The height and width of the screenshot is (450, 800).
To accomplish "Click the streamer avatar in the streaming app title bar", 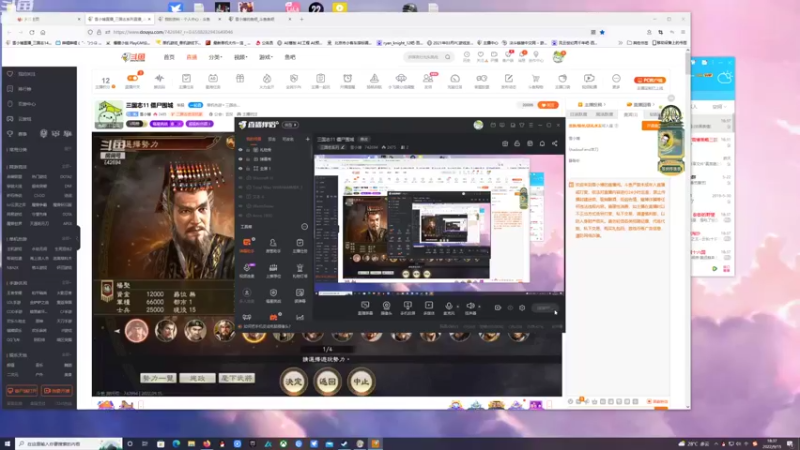I will tap(478, 125).
